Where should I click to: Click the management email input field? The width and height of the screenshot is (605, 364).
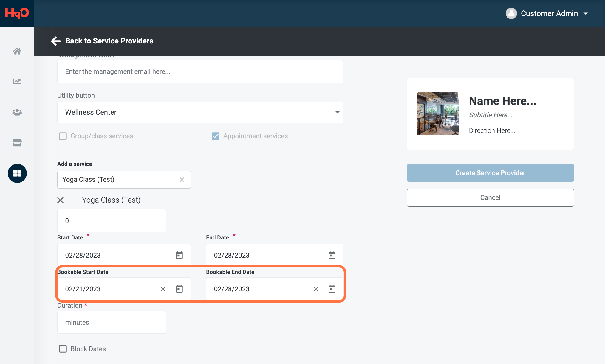tap(200, 71)
